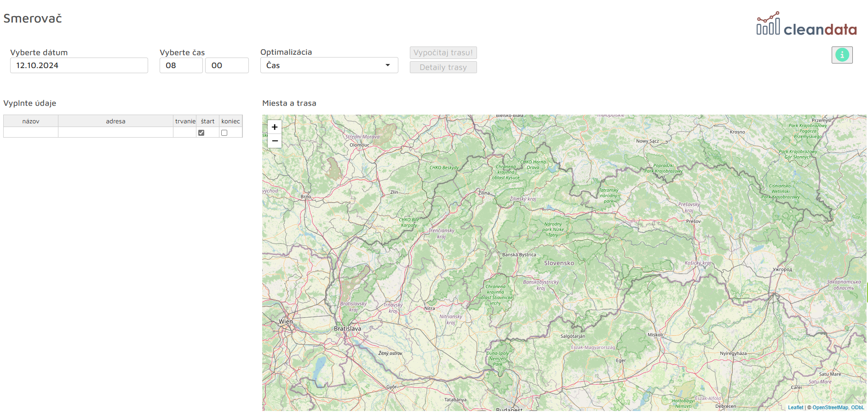Image resolution: width=868 pixels, height=417 pixels.
Task: Click the cleandata logo
Action: pyautogui.click(x=806, y=24)
